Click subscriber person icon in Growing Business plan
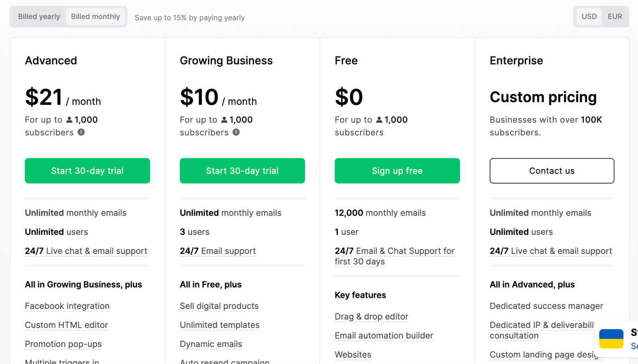Screen dimensions: 638x364 224,119
